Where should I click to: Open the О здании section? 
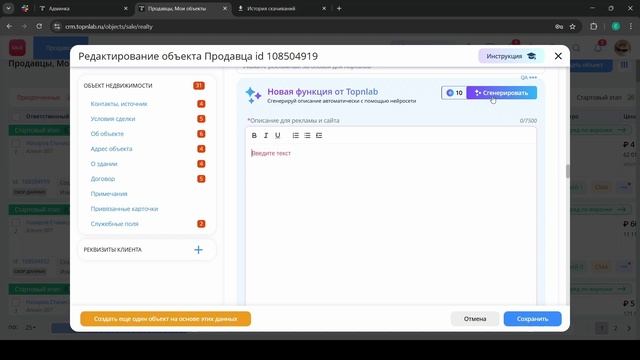pos(104,164)
